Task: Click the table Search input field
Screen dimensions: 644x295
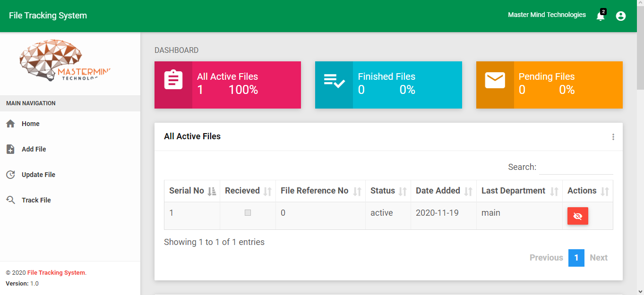Action: pos(575,167)
